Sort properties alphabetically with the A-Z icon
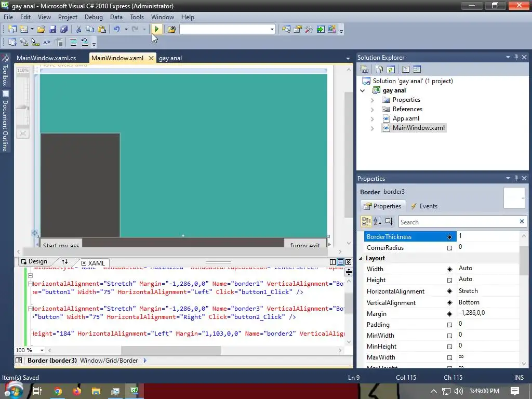The height and width of the screenshot is (399, 532). (378, 221)
